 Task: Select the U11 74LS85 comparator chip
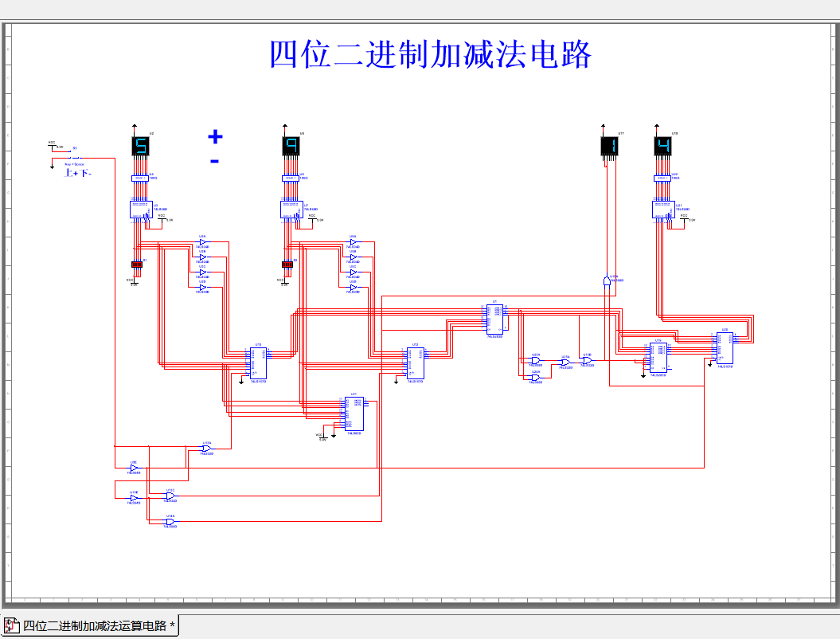354,414
